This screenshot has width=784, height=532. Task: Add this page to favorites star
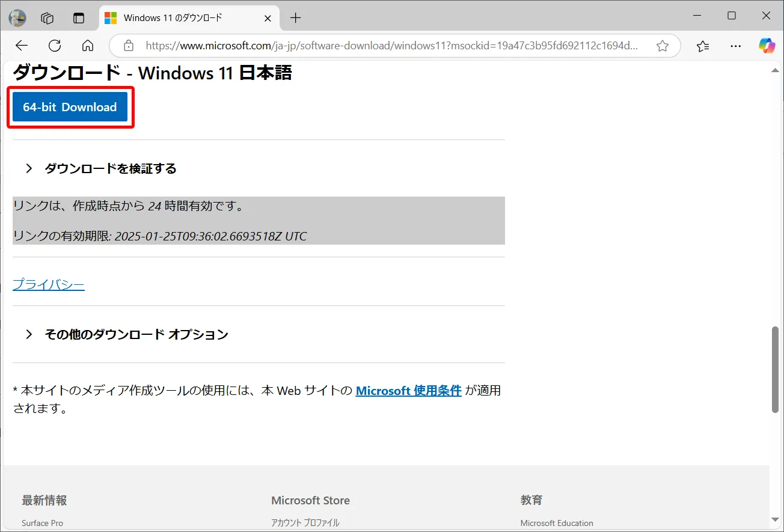pos(663,46)
